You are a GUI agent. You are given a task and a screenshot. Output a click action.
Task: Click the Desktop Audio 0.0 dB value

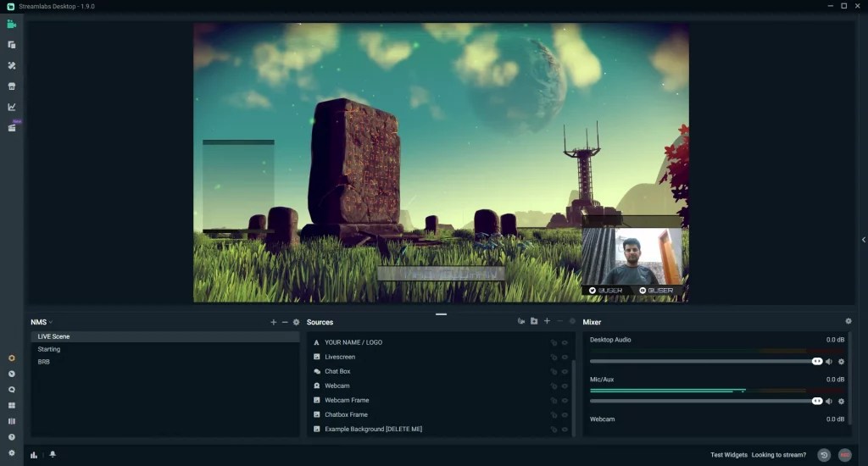click(835, 340)
